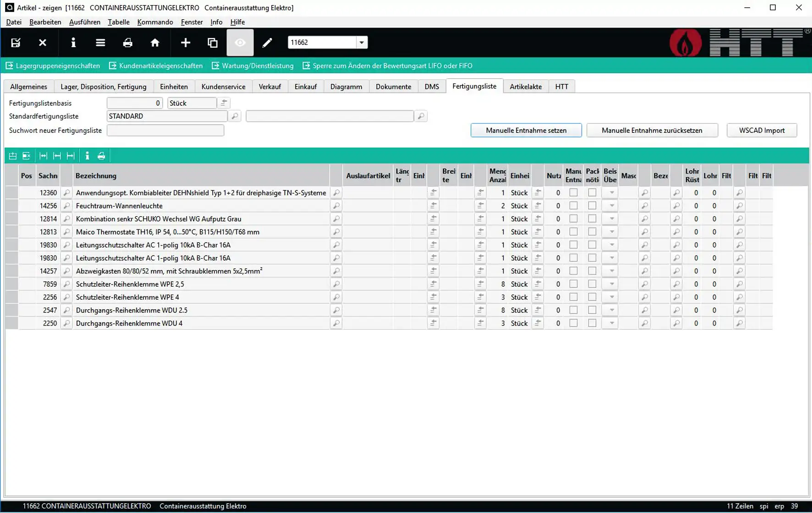Toggle packing checkbox for row 12813

(592, 232)
